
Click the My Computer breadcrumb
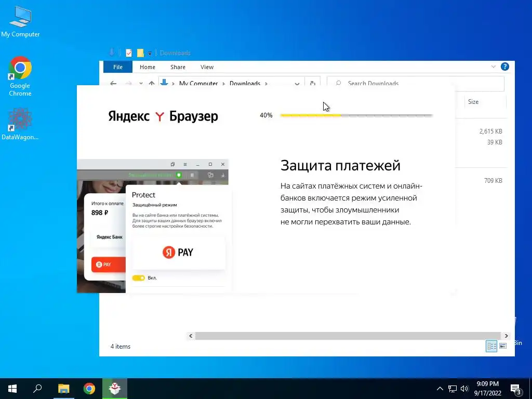(x=198, y=83)
